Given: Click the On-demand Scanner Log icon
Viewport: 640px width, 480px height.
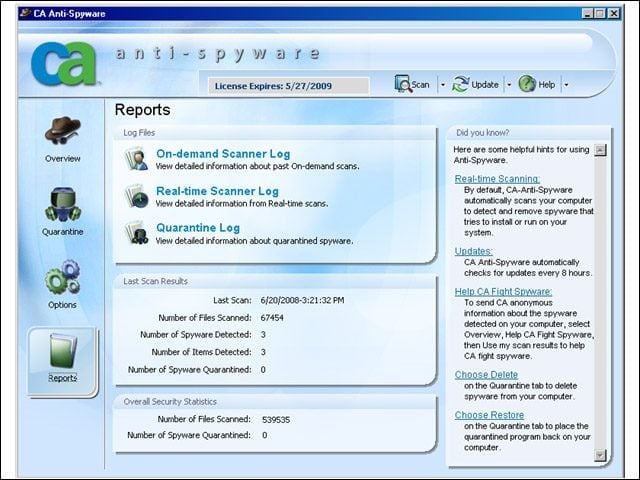Looking at the screenshot, I should (136, 159).
